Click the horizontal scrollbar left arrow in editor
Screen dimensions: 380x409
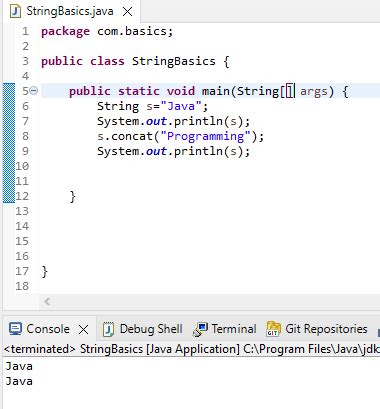click(47, 302)
